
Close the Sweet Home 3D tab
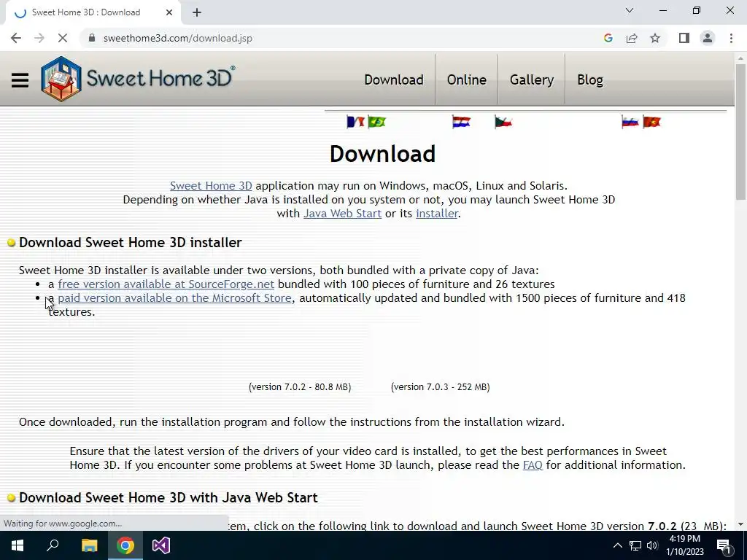tap(169, 12)
